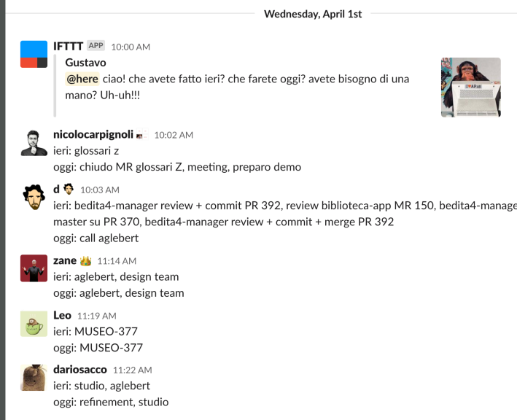Click Leo's coffee cup avatar

pos(34,323)
